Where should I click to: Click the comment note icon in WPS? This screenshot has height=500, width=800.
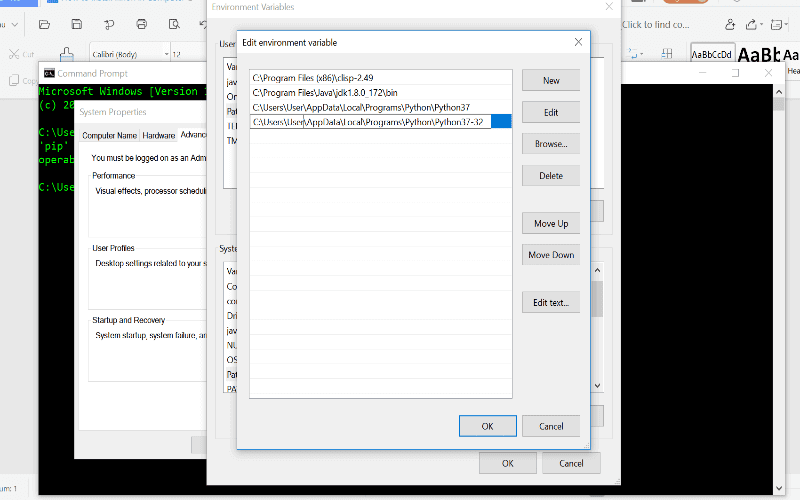pos(776,24)
